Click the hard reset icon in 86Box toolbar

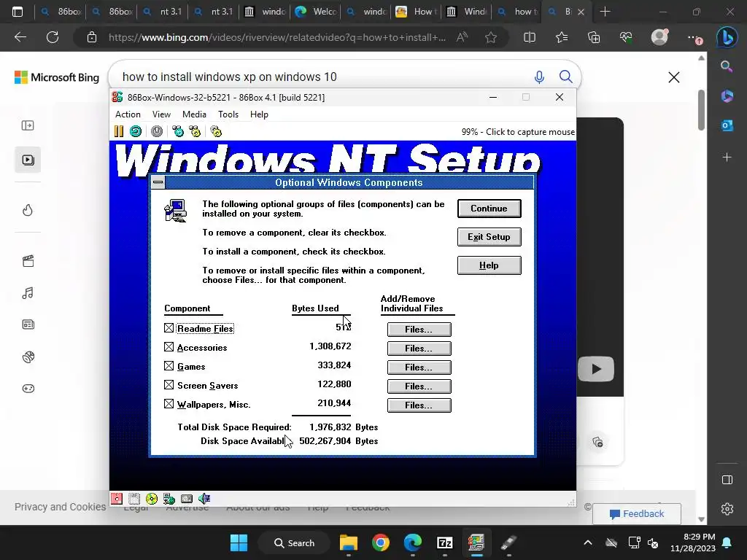click(x=136, y=131)
